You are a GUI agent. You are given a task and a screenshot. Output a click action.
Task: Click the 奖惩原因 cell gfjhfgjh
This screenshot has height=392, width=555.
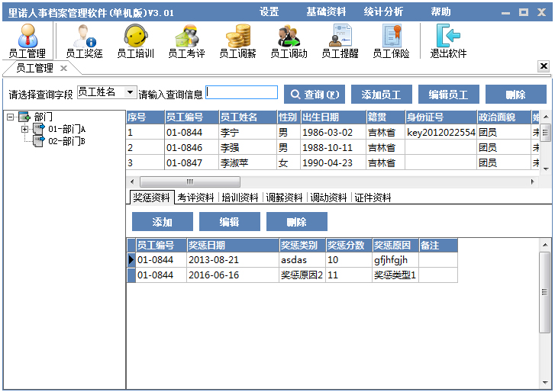(395, 260)
